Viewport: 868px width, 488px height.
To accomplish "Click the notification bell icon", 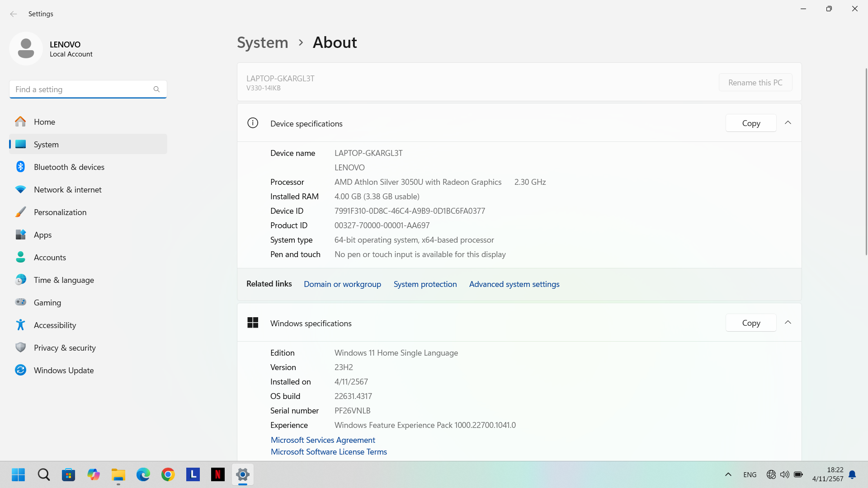I will coord(852,474).
